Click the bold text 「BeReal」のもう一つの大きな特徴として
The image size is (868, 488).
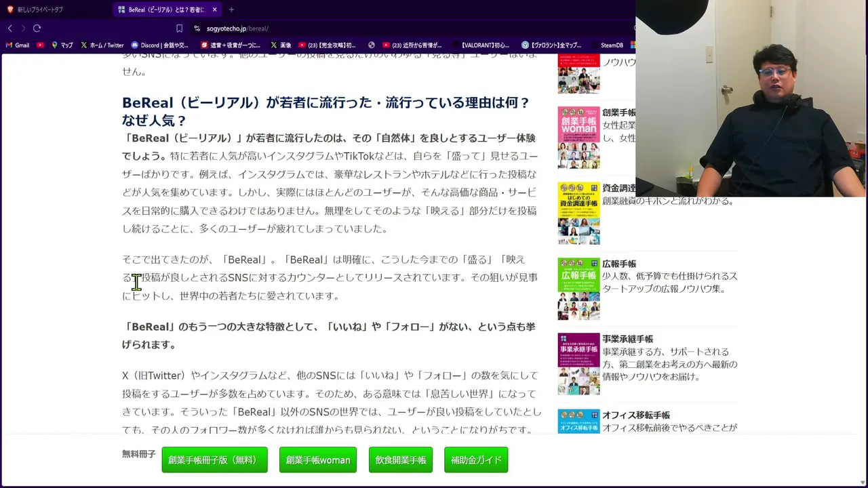click(329, 335)
